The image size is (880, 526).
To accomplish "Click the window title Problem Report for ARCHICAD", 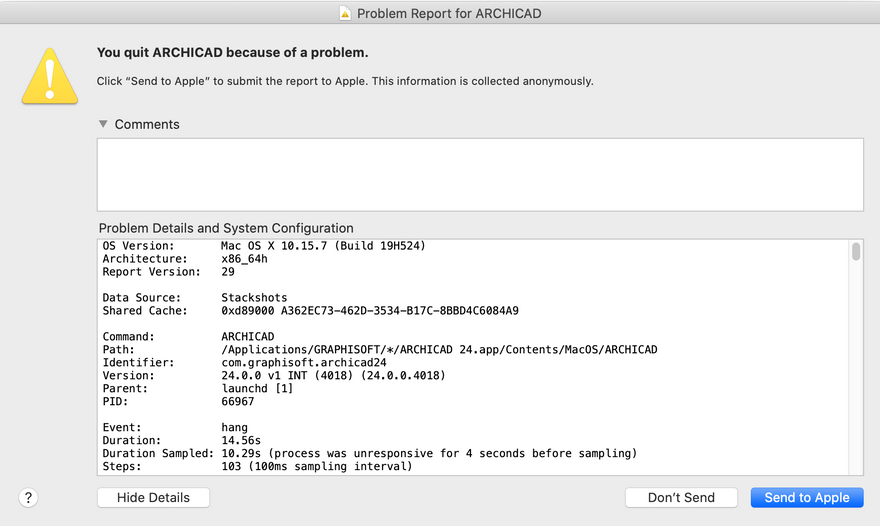I will 449,13.
